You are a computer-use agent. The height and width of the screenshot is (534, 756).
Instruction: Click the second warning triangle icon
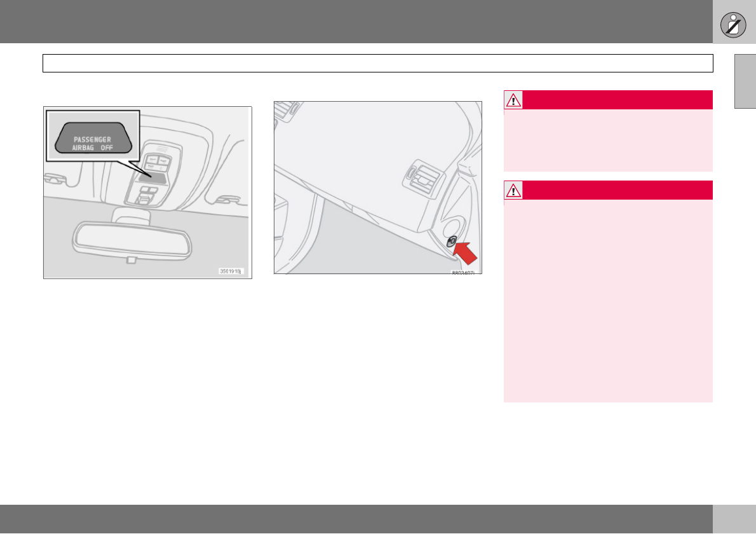pyautogui.click(x=513, y=191)
